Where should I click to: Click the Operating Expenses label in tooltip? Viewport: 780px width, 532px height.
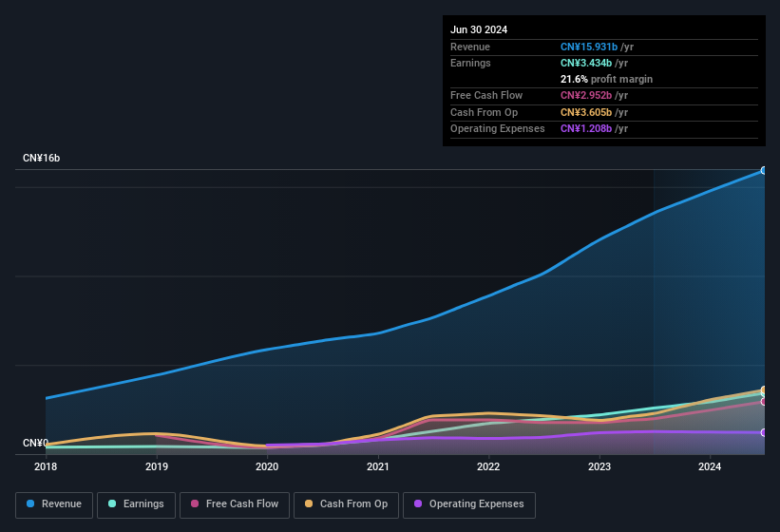(x=498, y=128)
